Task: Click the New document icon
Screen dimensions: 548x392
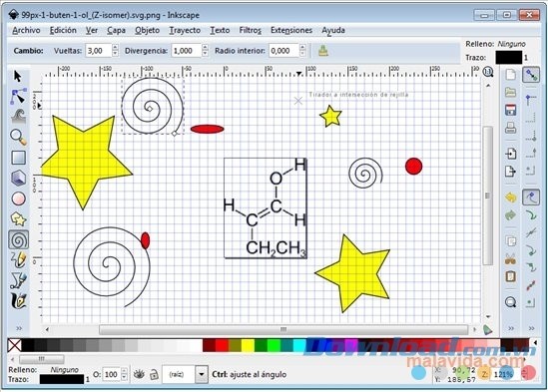Action: 511,75
